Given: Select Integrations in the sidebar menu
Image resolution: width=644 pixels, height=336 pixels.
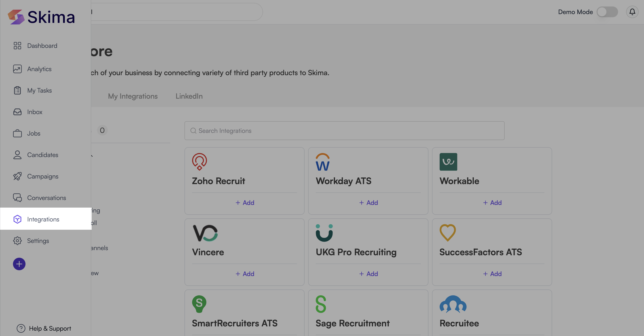Looking at the screenshot, I should (43, 219).
